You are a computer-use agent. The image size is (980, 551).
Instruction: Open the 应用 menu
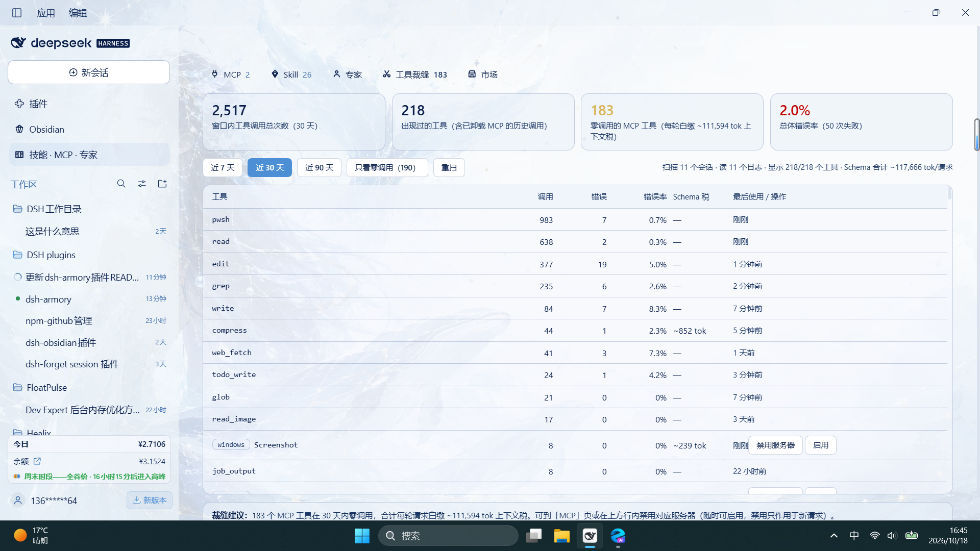(x=46, y=13)
